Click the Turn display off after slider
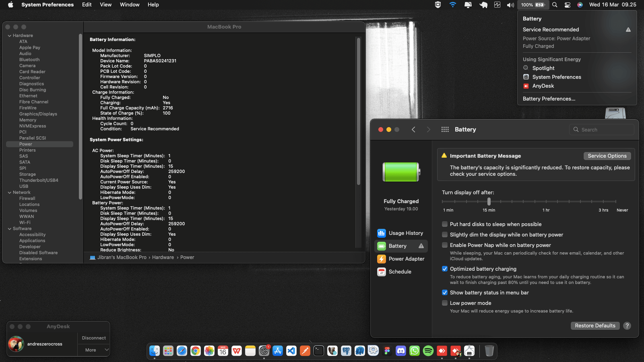This screenshot has height=362, width=644. (x=489, y=202)
